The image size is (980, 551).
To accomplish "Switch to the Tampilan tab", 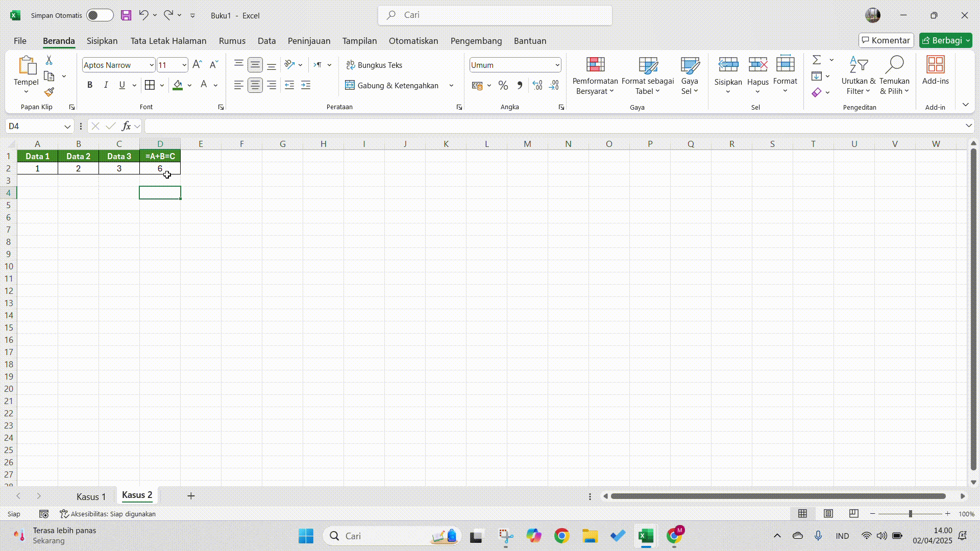I will [359, 41].
